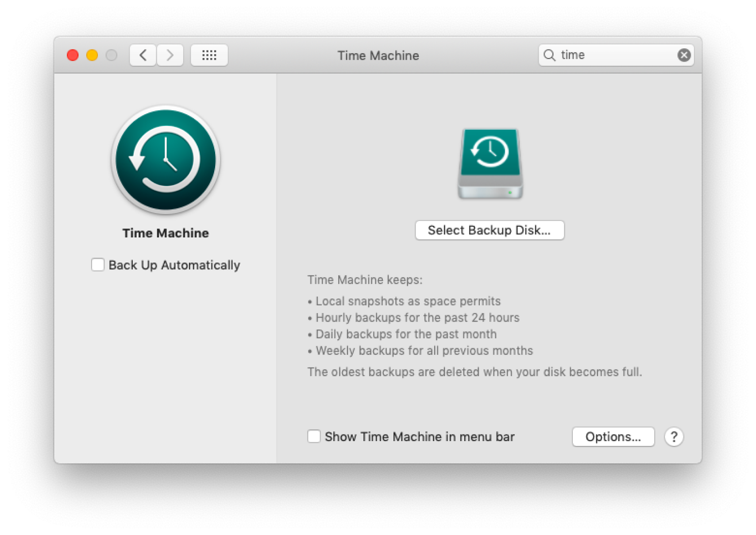Click the magnifying glass in the search field

coord(549,55)
